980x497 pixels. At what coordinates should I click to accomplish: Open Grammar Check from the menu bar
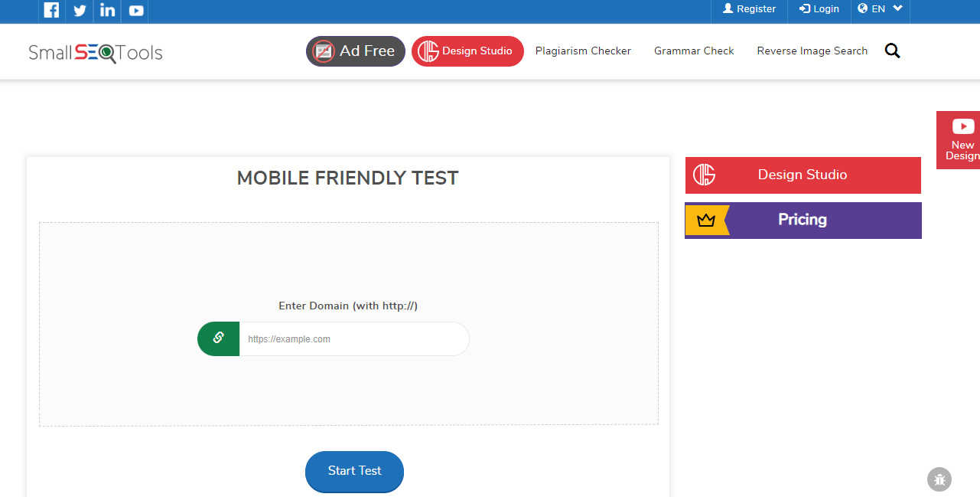point(693,51)
